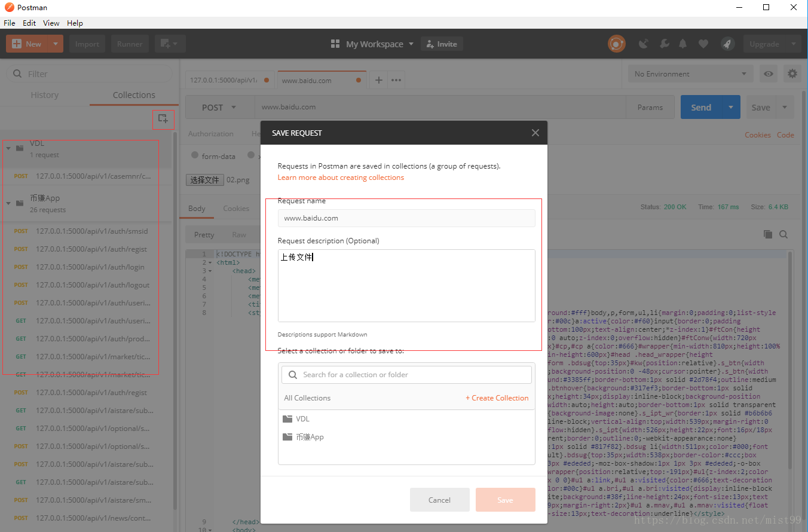The width and height of the screenshot is (808, 532).
Task: Add a new request tab with plus
Action: click(x=378, y=80)
